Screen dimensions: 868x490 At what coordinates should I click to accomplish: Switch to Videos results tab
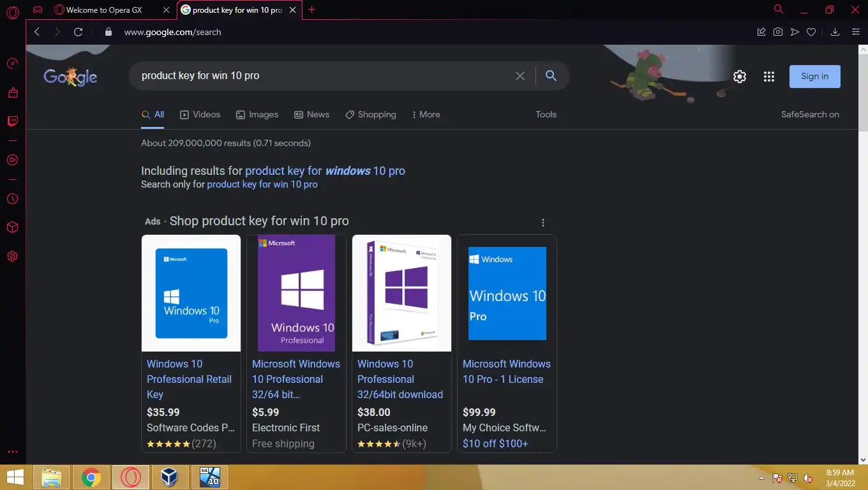(x=200, y=115)
